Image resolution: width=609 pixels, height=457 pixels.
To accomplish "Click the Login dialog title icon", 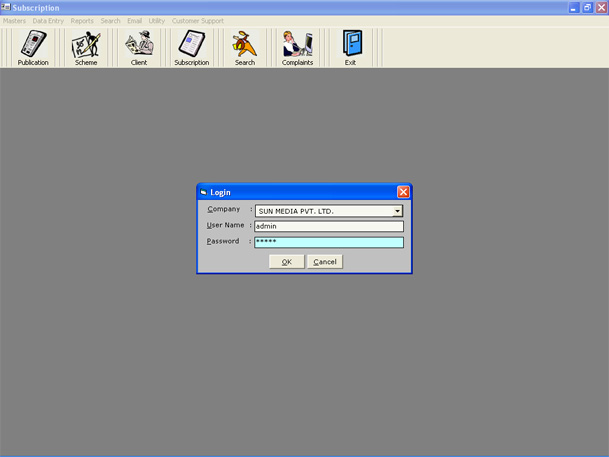I will (204, 192).
